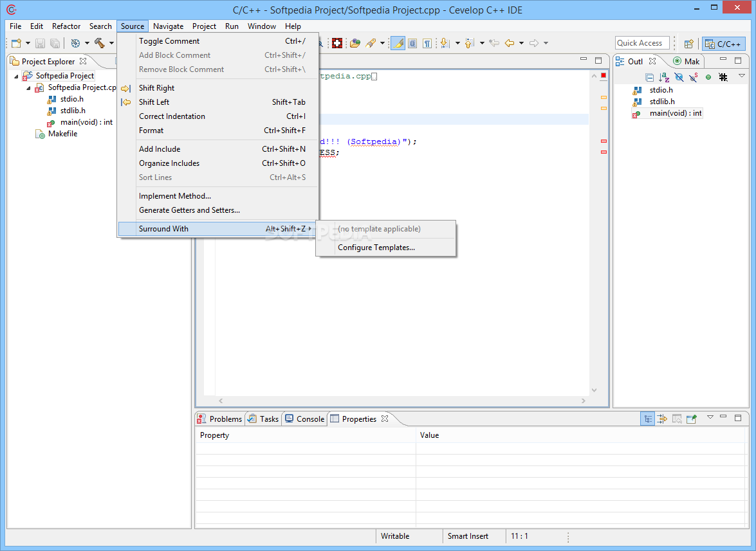Toggle Hide Non-Public Members green dot
This screenshot has height=551, width=756.
click(708, 77)
